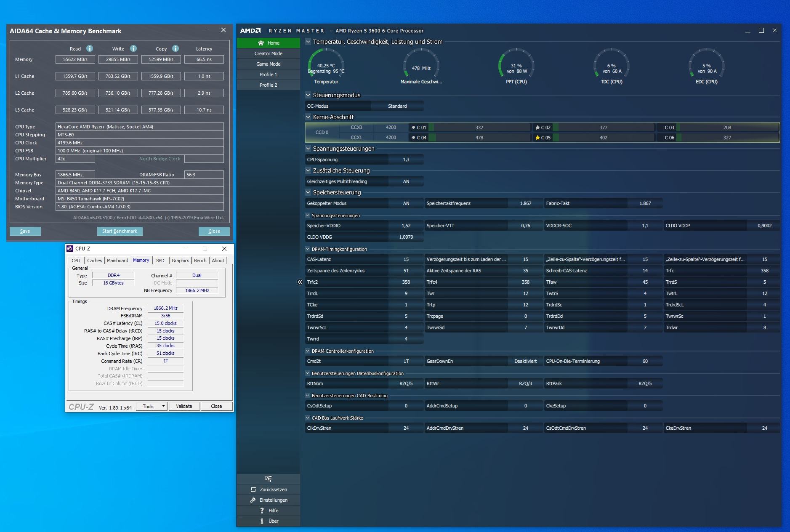Open Hilfe in Ryzen Master
Viewport: 790px width, 532px height.
[x=269, y=511]
